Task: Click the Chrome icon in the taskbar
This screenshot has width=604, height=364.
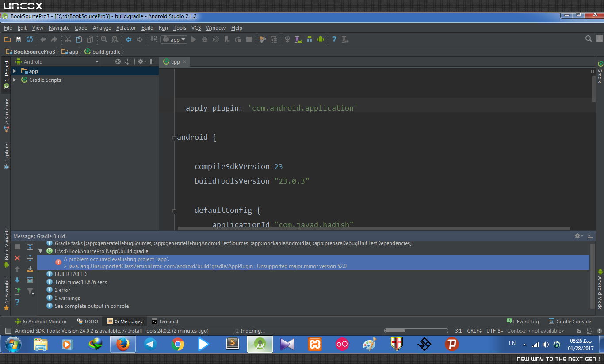Action: click(x=178, y=344)
